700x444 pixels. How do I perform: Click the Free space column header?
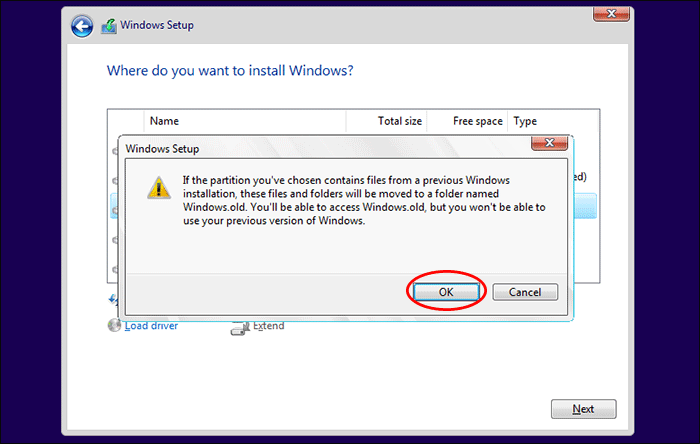click(477, 121)
